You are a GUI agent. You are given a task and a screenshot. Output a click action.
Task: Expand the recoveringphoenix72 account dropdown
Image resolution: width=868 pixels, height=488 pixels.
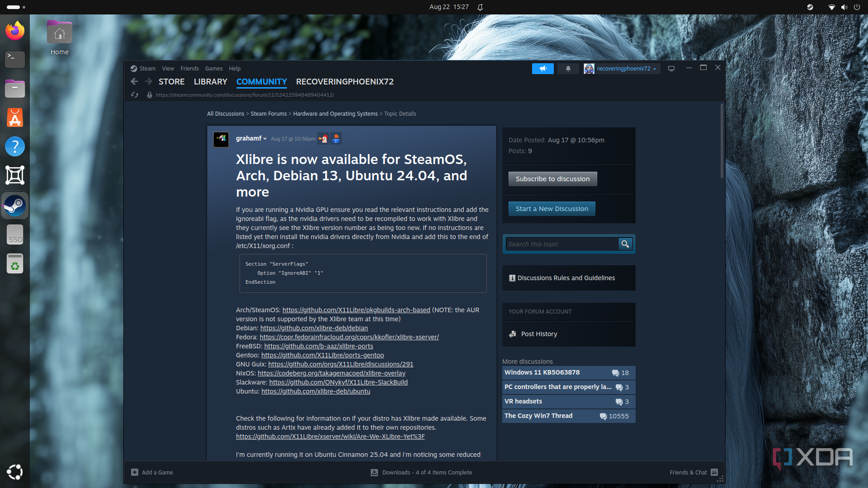point(655,69)
